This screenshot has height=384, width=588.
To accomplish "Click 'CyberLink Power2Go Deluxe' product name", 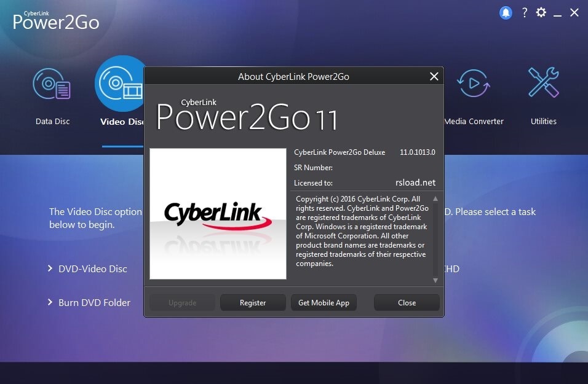I will (340, 152).
